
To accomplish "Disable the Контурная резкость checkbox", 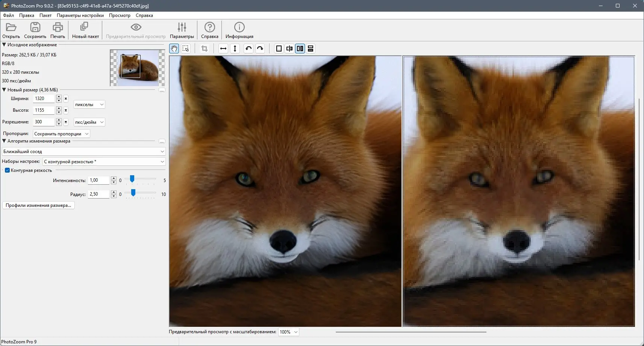I will [x=7, y=170].
